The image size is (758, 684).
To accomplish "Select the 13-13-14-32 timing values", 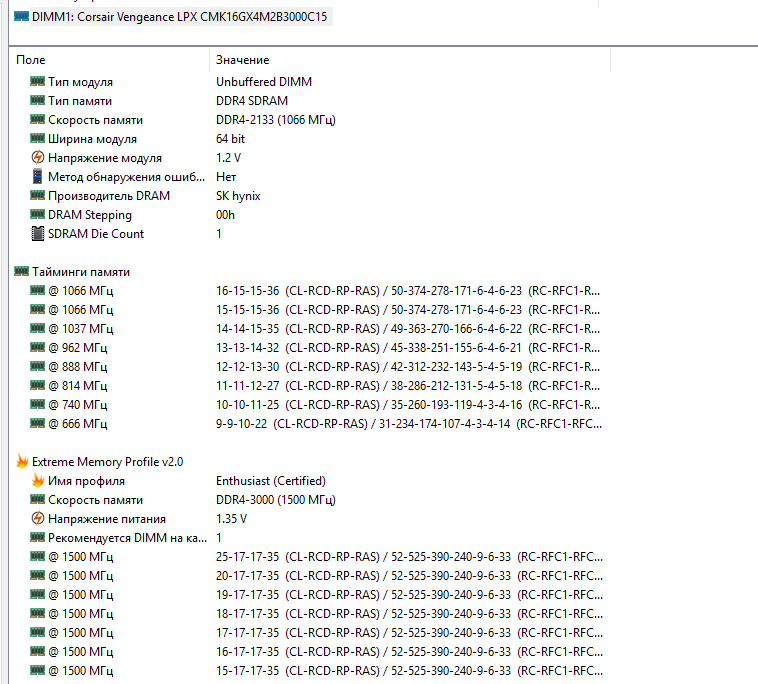I will (x=408, y=348).
